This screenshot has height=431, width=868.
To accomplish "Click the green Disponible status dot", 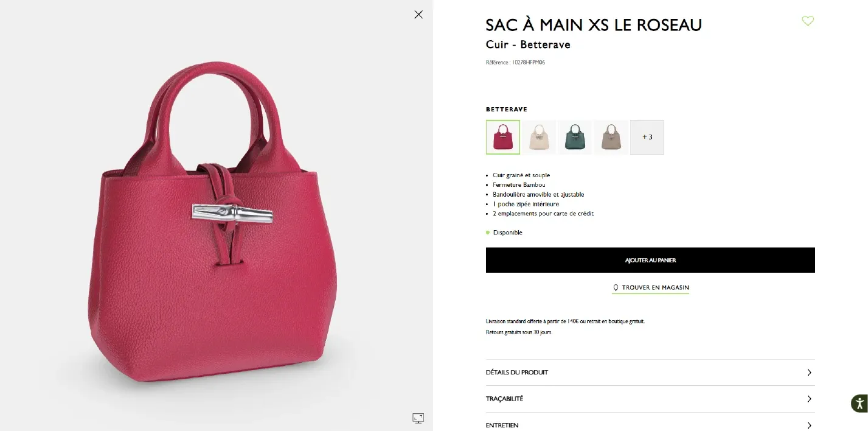I will (487, 232).
